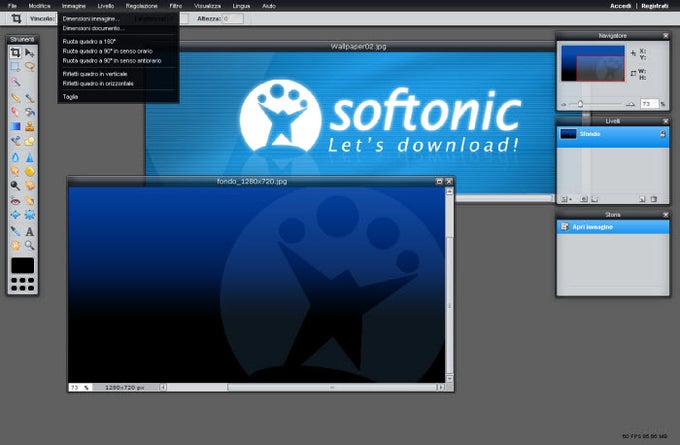This screenshot has height=445, width=680.
Task: Choose Ruota quadro a 180°
Action: click(118, 42)
